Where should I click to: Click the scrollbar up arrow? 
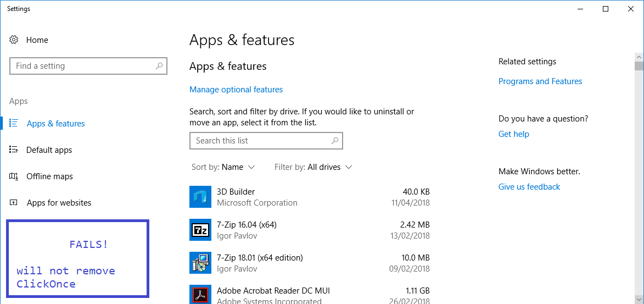[639, 57]
